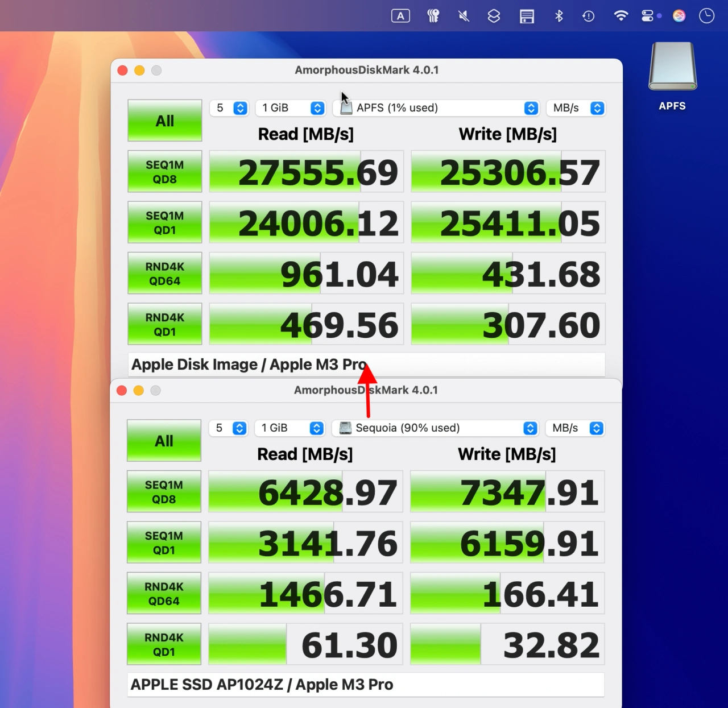Unmute sound via the menu bar icon

pos(464,16)
